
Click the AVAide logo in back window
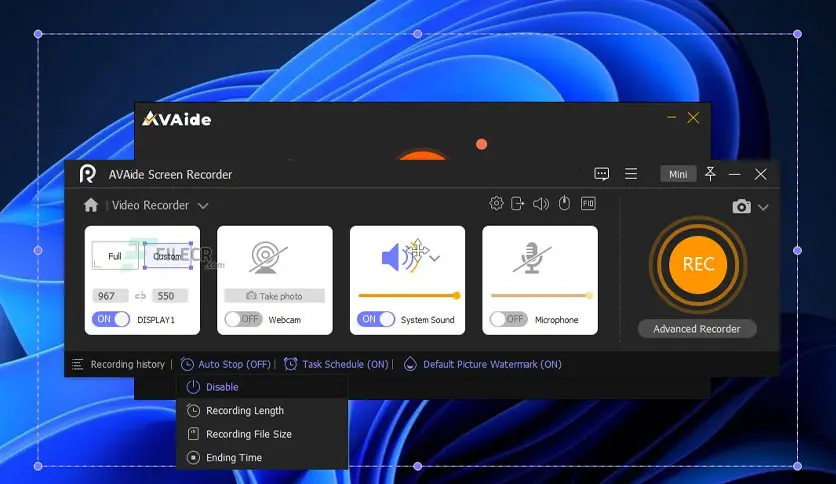point(176,118)
